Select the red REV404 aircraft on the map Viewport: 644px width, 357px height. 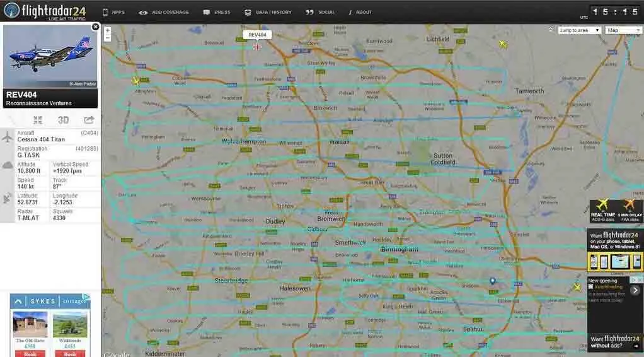pos(257,47)
